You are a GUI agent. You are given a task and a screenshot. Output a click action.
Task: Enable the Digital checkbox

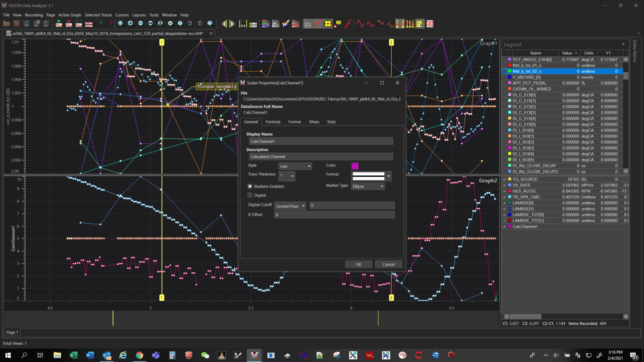pos(250,195)
